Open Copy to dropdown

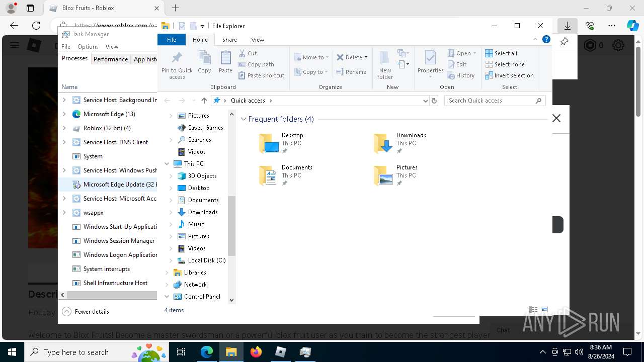(311, 72)
